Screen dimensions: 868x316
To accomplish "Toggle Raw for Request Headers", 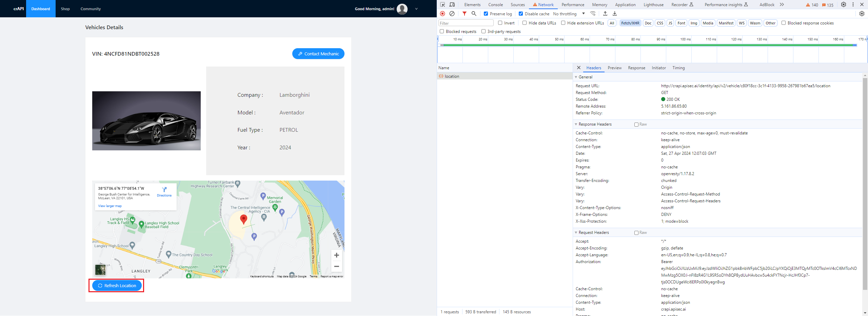I will point(636,233).
